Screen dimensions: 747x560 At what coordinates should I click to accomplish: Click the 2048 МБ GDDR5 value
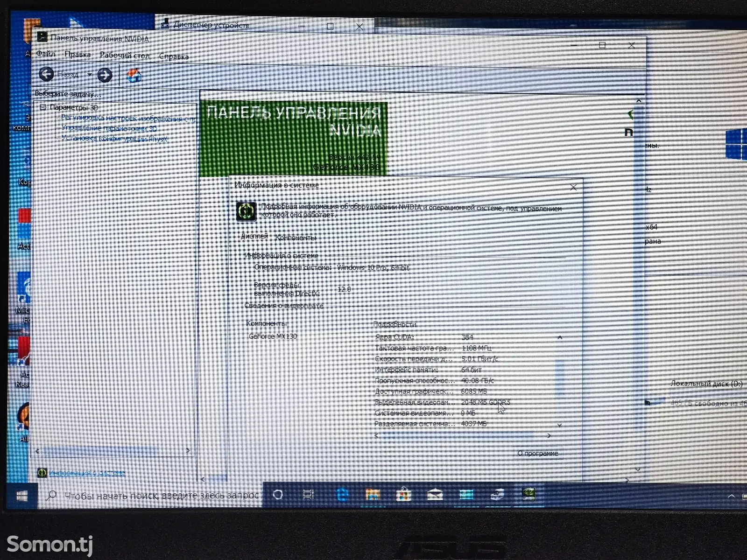pyautogui.click(x=486, y=402)
